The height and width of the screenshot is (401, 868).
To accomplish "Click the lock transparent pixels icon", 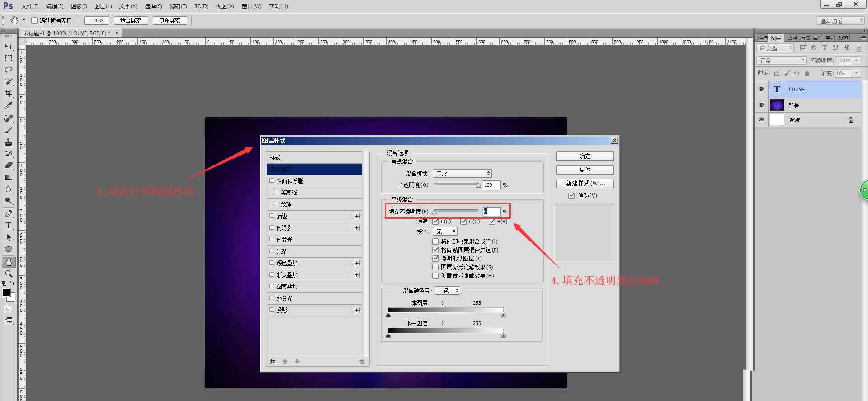I will 777,73.
